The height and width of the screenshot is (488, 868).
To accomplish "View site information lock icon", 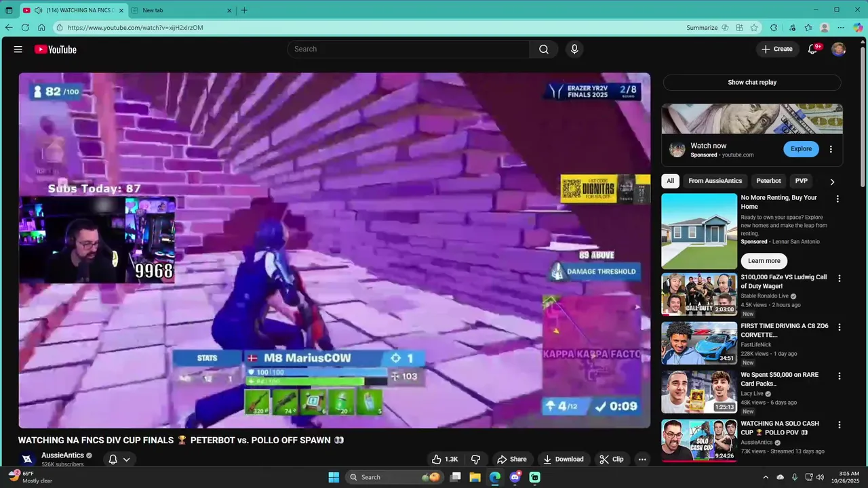I will pos(60,28).
